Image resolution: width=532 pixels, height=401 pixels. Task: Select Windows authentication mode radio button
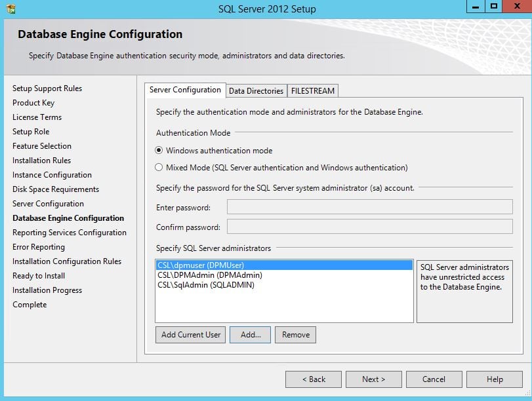coord(159,150)
